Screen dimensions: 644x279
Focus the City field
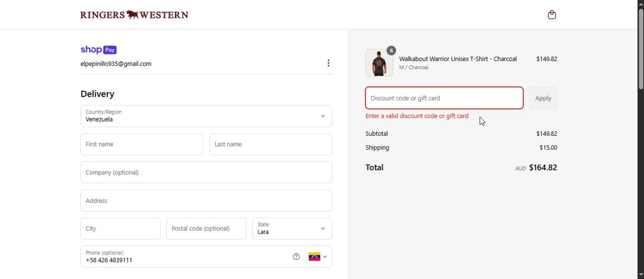(120, 229)
